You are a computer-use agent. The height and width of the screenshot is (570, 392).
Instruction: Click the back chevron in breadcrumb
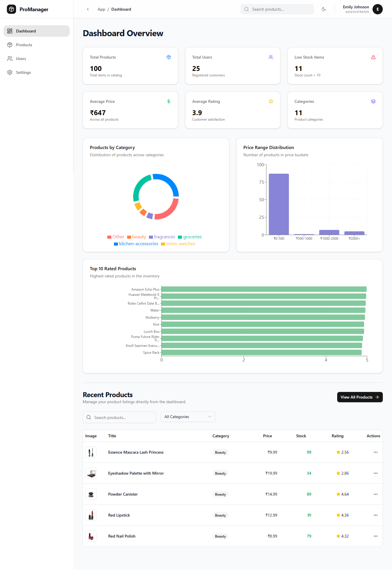pyautogui.click(x=88, y=9)
